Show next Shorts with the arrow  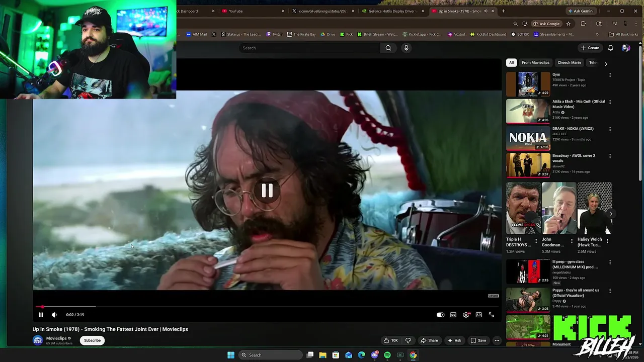[611, 214]
